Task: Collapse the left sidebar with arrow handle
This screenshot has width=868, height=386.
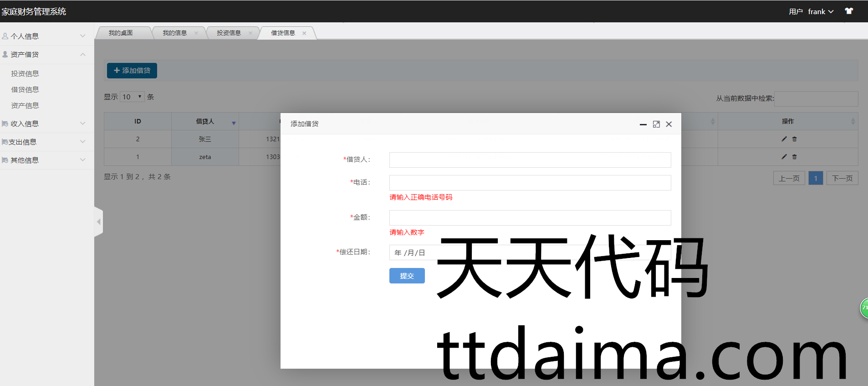Action: point(98,222)
